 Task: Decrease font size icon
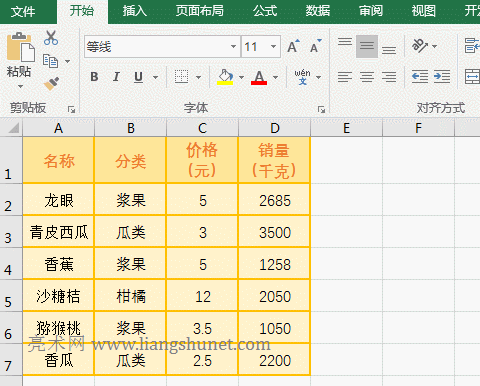(x=316, y=46)
